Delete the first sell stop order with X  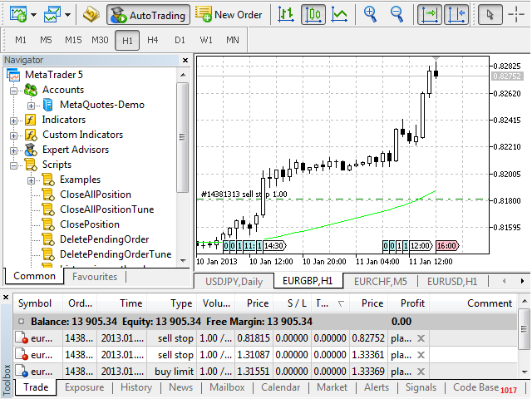[x=421, y=338]
